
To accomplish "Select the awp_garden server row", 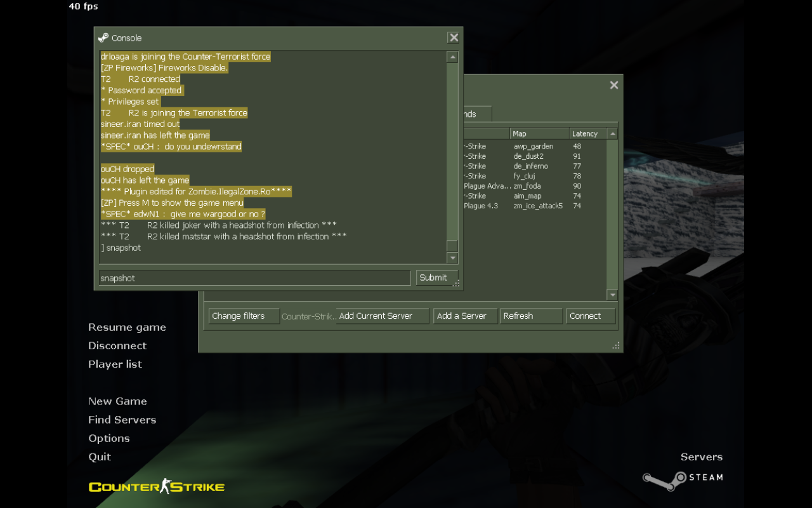I will point(535,146).
